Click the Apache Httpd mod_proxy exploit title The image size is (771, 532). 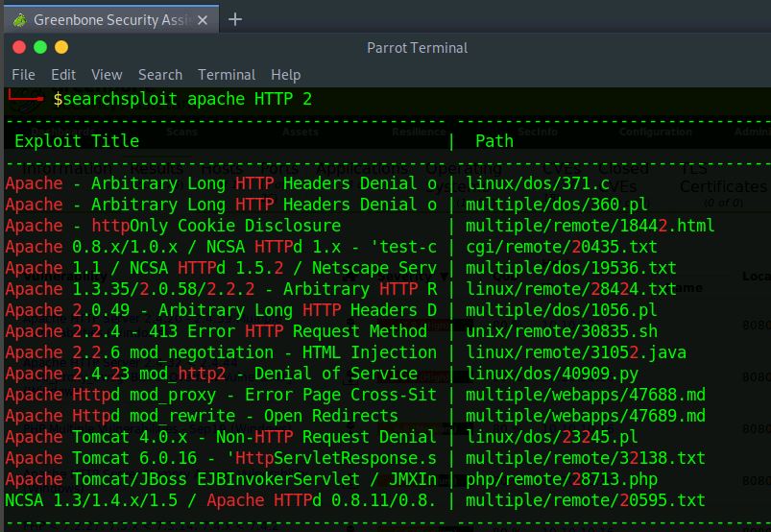pos(221,395)
